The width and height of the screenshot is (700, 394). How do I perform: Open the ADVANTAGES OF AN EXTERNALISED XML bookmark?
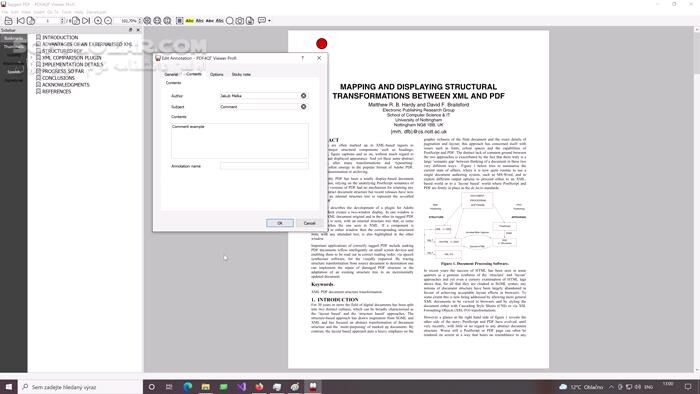pos(87,44)
